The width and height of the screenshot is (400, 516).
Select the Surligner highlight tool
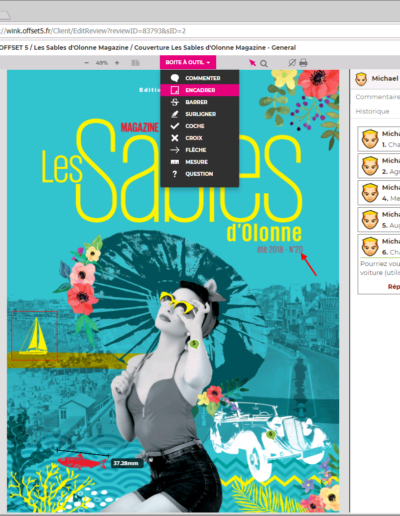[x=200, y=114]
